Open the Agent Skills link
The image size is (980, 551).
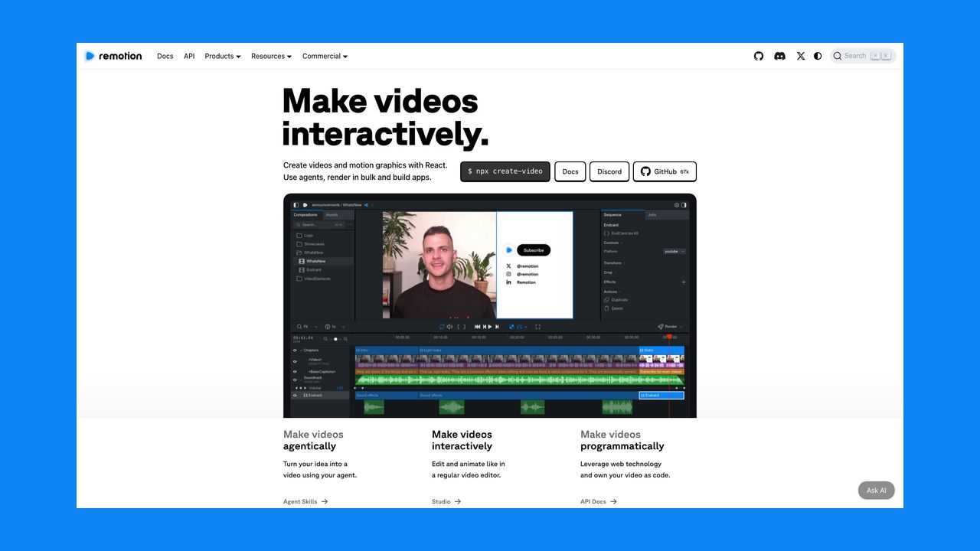pyautogui.click(x=305, y=502)
